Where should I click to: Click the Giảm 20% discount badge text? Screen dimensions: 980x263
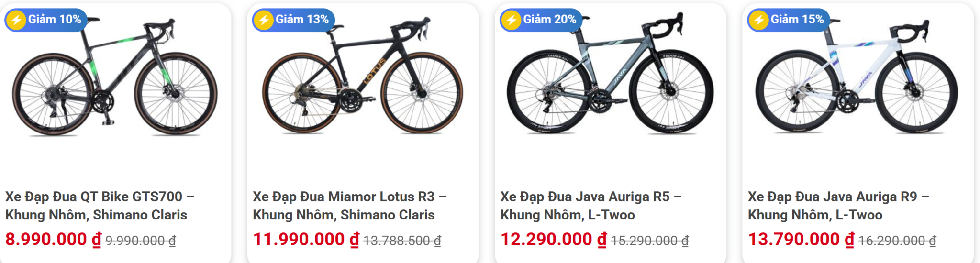click(550, 20)
